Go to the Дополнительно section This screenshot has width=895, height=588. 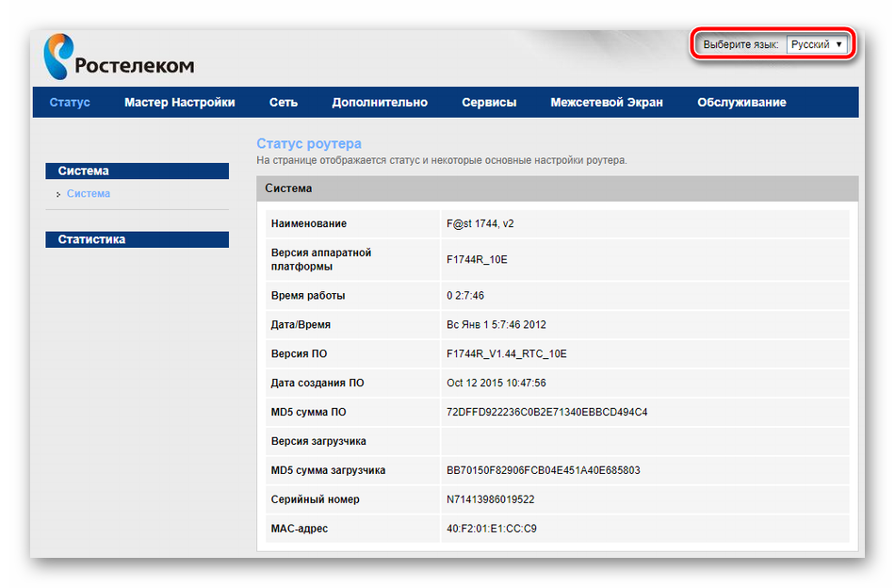click(x=379, y=103)
